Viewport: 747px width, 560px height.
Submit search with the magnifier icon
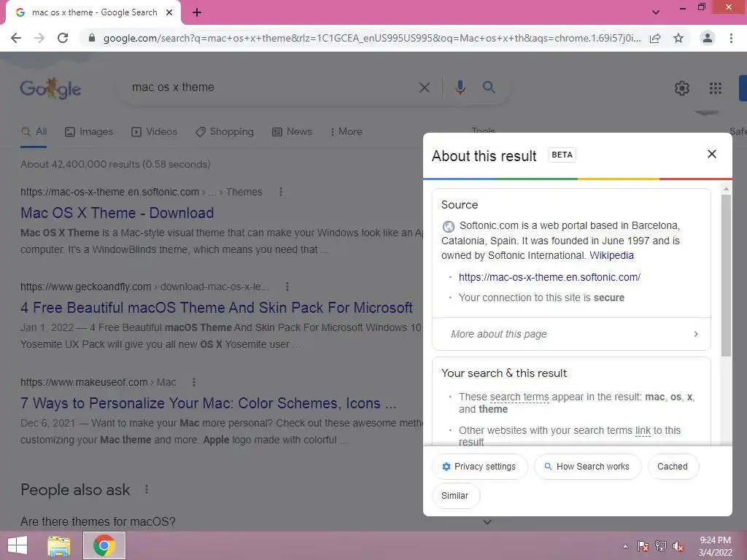click(489, 87)
